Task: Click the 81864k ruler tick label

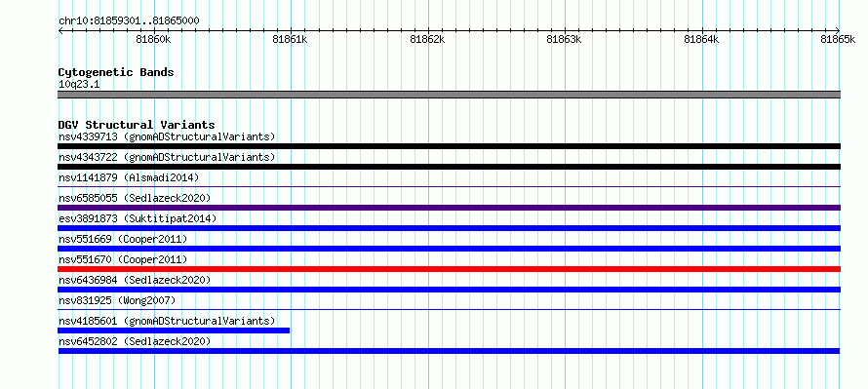Action: 701,39
